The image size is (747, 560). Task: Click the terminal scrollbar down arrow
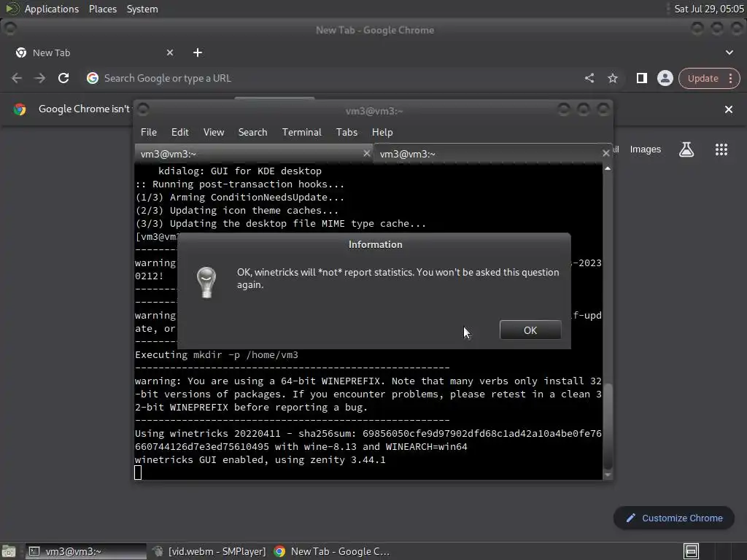pos(608,475)
